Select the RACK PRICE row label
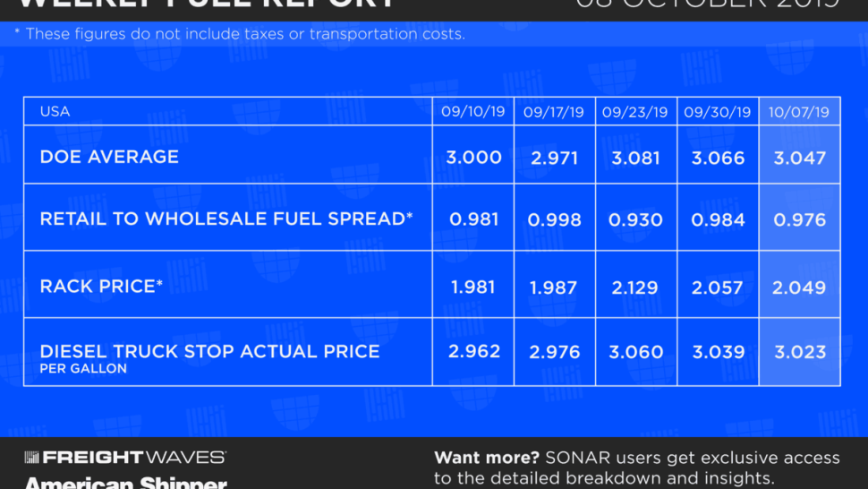 (x=101, y=286)
